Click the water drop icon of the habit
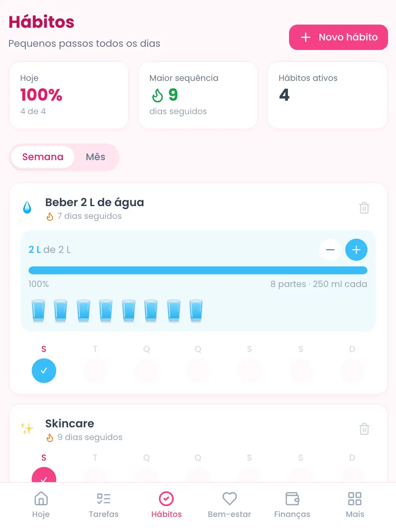 27,207
